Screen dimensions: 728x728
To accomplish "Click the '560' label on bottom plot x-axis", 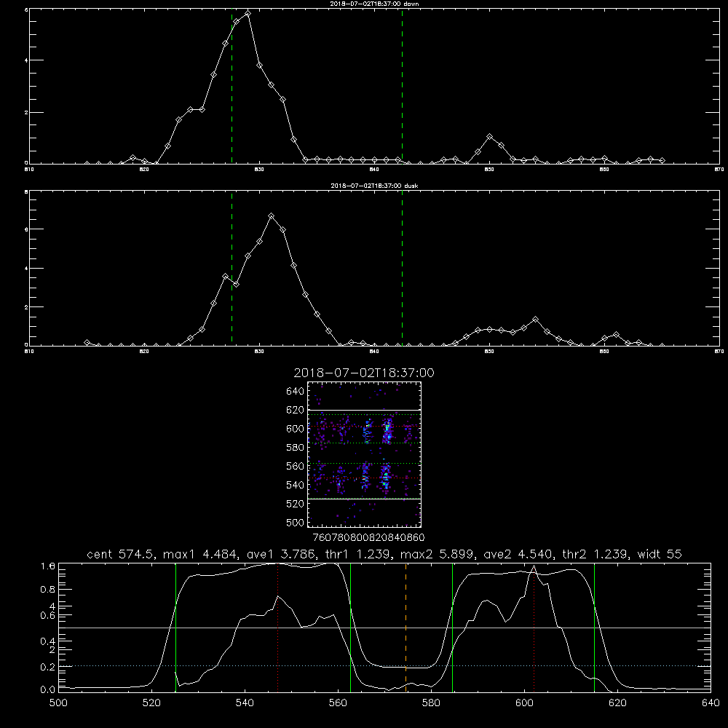I will click(338, 703).
